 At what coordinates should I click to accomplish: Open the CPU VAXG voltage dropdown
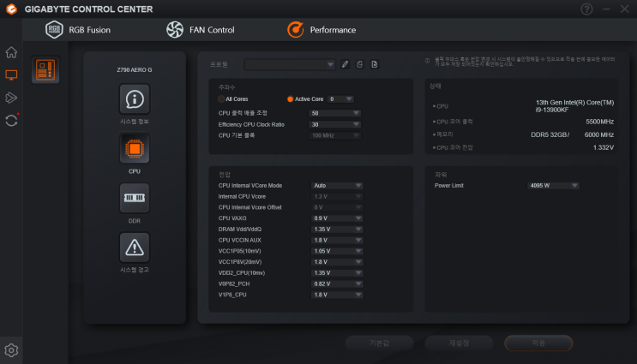pos(337,218)
